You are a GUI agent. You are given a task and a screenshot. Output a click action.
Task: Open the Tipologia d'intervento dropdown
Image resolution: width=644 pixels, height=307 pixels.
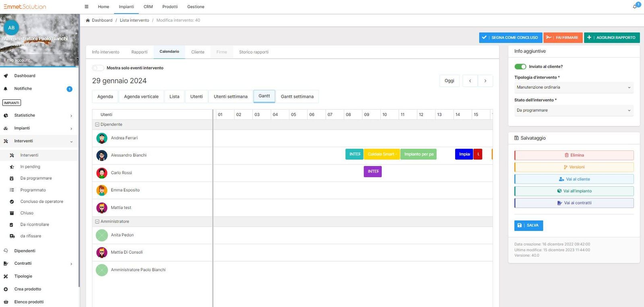[x=574, y=87]
